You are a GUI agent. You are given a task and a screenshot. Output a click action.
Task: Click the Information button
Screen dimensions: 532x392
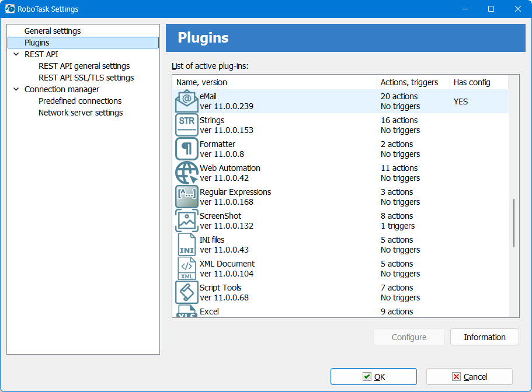pyautogui.click(x=485, y=337)
